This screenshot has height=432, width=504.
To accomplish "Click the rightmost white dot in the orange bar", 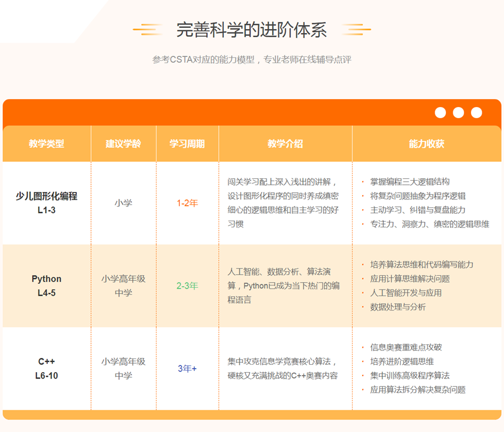I will [x=477, y=112].
